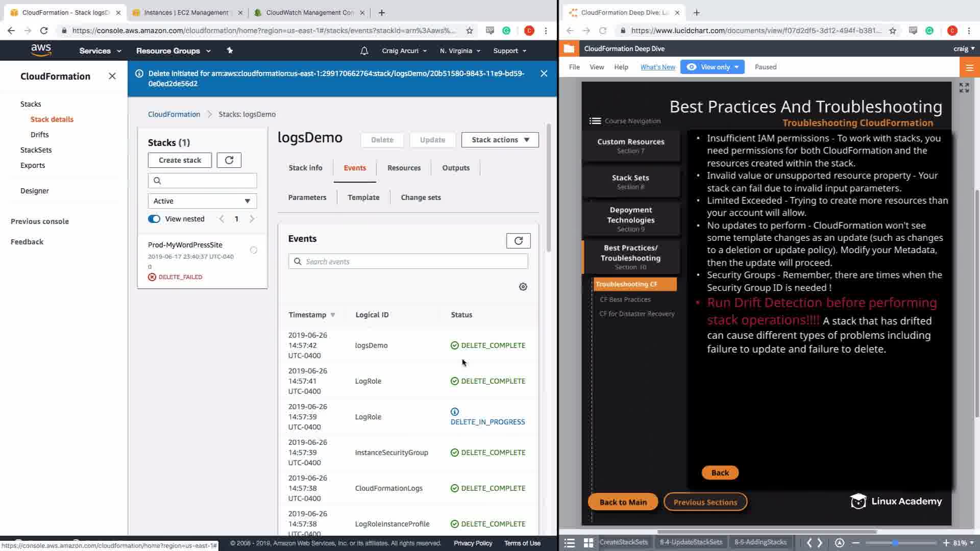Expand the Active filter dropdown
Screen dimensions: 980x551
pos(202,201)
